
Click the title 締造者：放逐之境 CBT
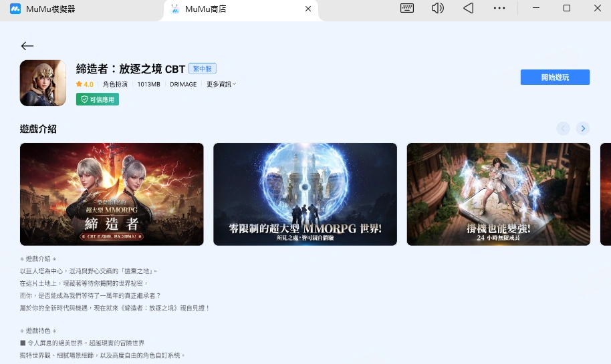pos(130,69)
